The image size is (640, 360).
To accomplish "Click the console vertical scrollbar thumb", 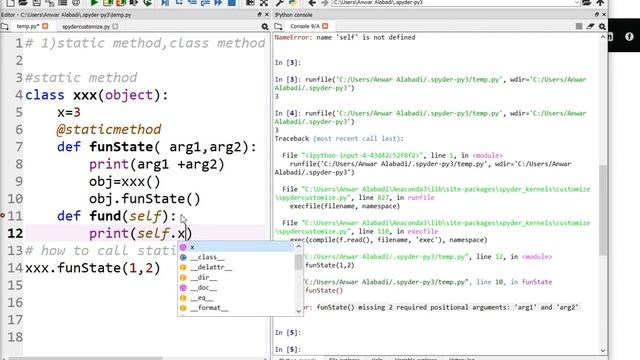I will pos(603,211).
